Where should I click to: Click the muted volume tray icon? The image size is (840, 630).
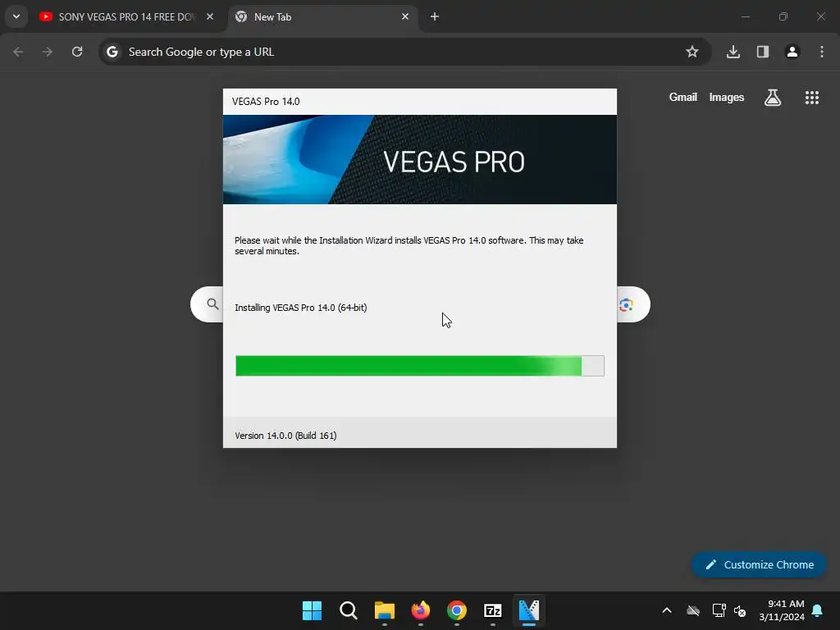pos(741,610)
